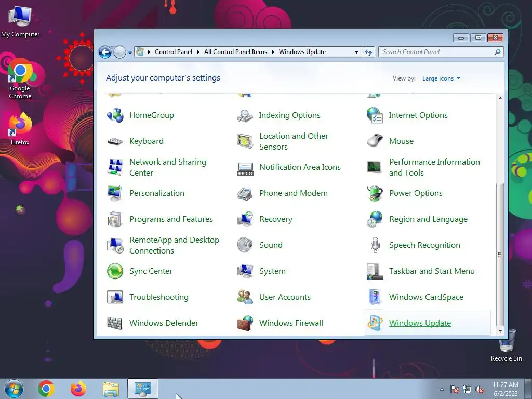Click the green Sync Center icon

coord(115,271)
